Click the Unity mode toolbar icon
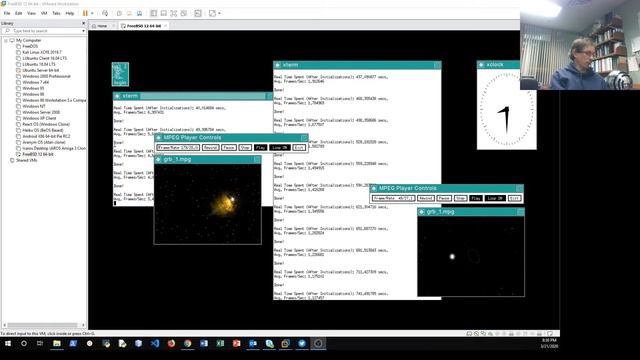The width and height of the screenshot is (640, 360). point(184,13)
